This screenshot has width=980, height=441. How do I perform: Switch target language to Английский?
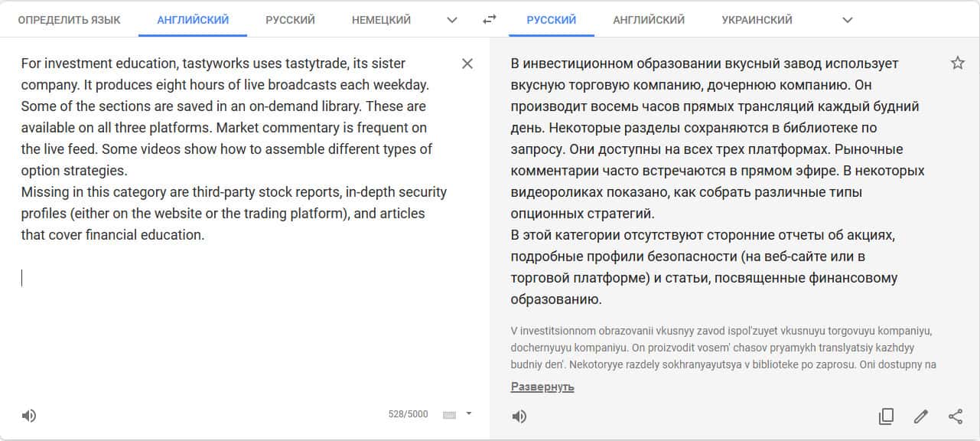649,20
